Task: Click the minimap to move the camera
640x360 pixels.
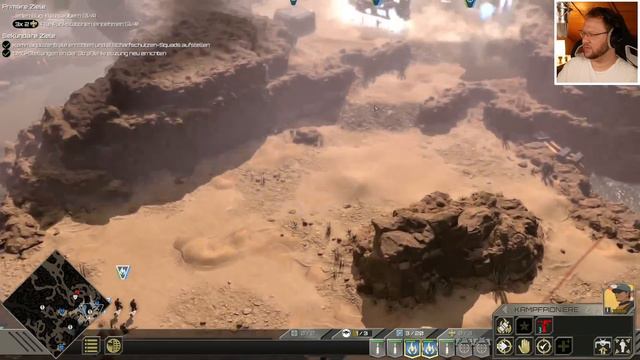Action: (x=55, y=304)
